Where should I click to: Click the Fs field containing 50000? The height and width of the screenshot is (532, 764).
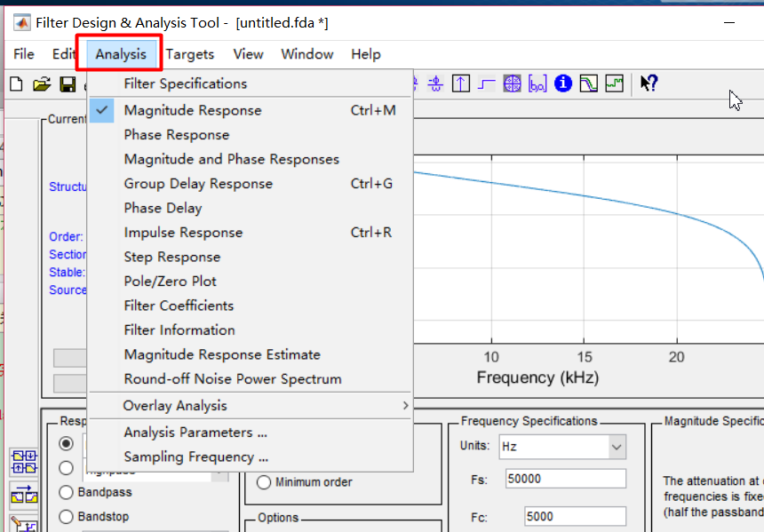[565, 479]
